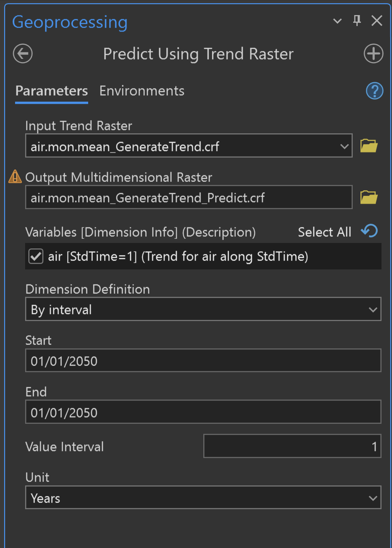The height and width of the screenshot is (548, 392).
Task: Switch to the Environments tab
Action: click(142, 91)
